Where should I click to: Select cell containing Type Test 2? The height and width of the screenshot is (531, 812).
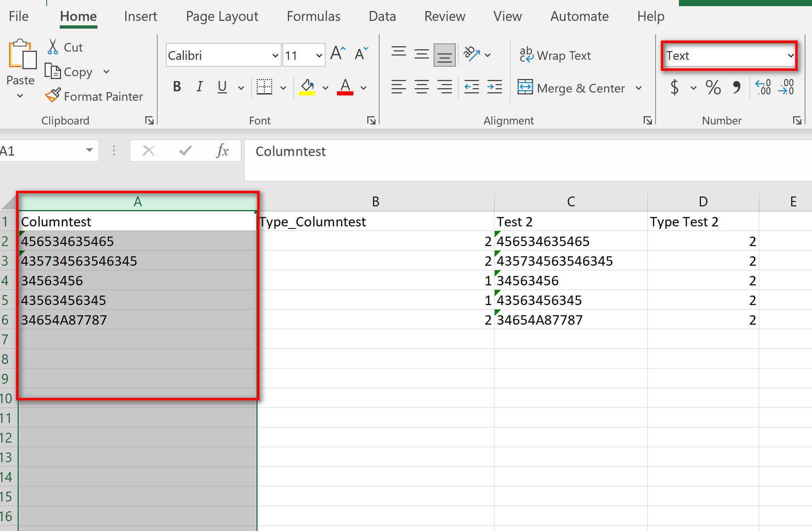point(703,221)
